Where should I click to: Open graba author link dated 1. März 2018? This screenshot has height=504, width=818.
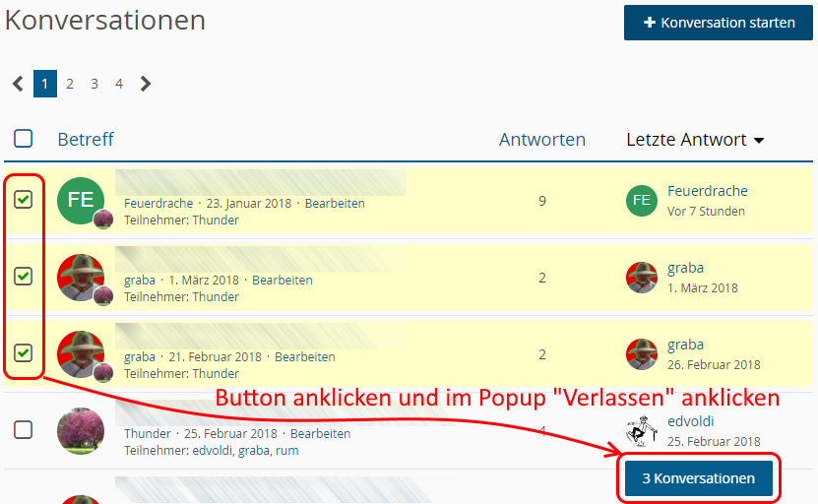click(x=140, y=281)
